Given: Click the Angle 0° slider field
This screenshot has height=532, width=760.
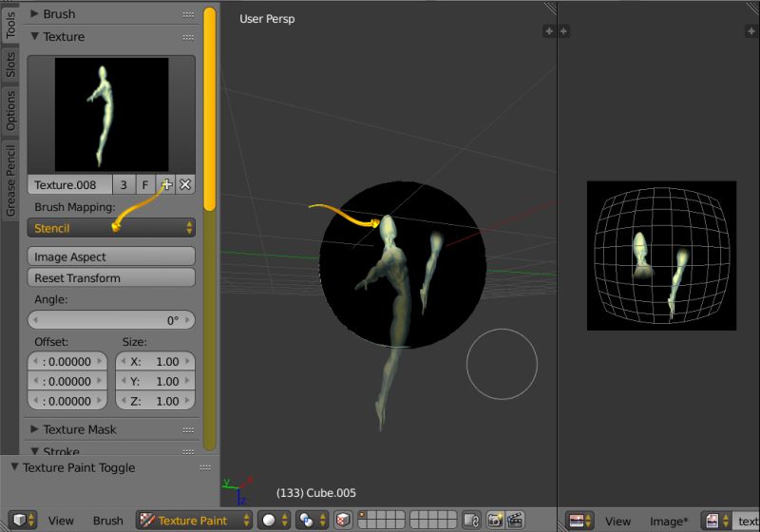Looking at the screenshot, I should point(111,320).
